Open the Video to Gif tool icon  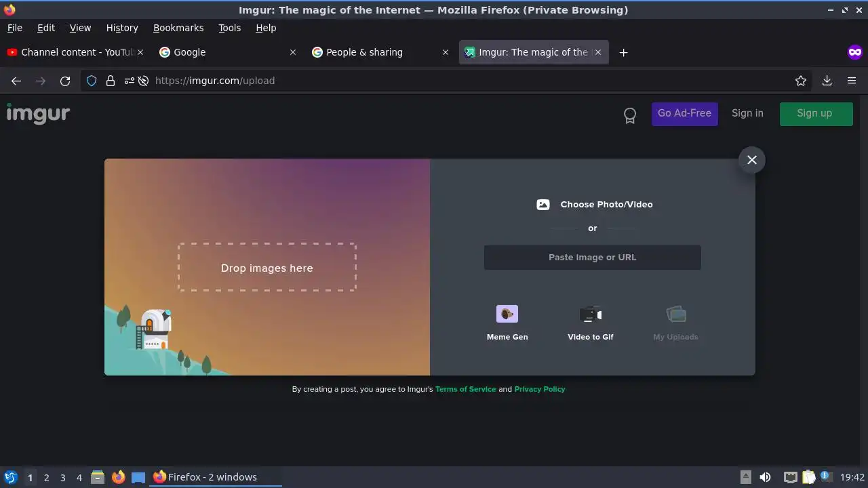coord(591,314)
